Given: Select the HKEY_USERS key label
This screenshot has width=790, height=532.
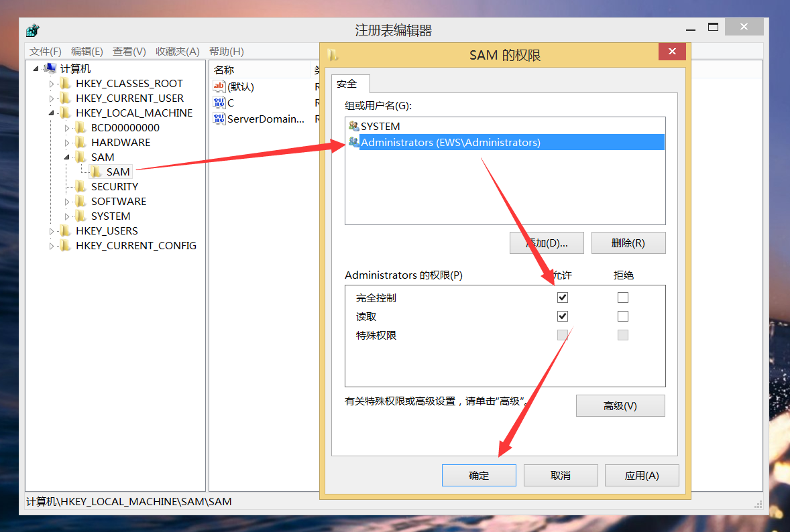Looking at the screenshot, I should [107, 231].
